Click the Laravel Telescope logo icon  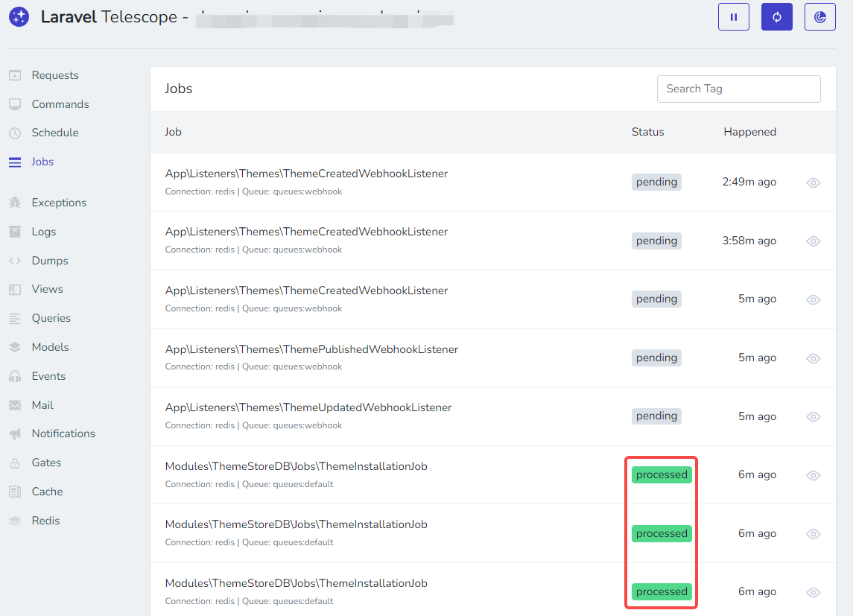(x=19, y=17)
